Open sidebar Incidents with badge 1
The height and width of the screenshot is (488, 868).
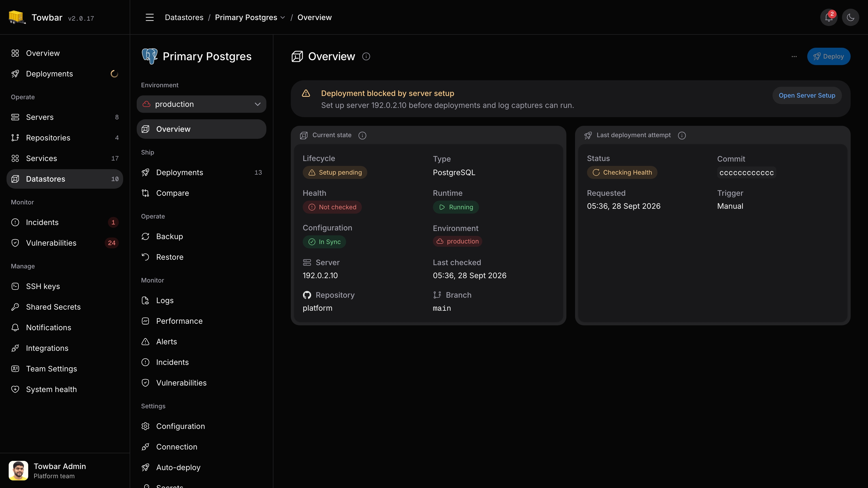[65, 222]
